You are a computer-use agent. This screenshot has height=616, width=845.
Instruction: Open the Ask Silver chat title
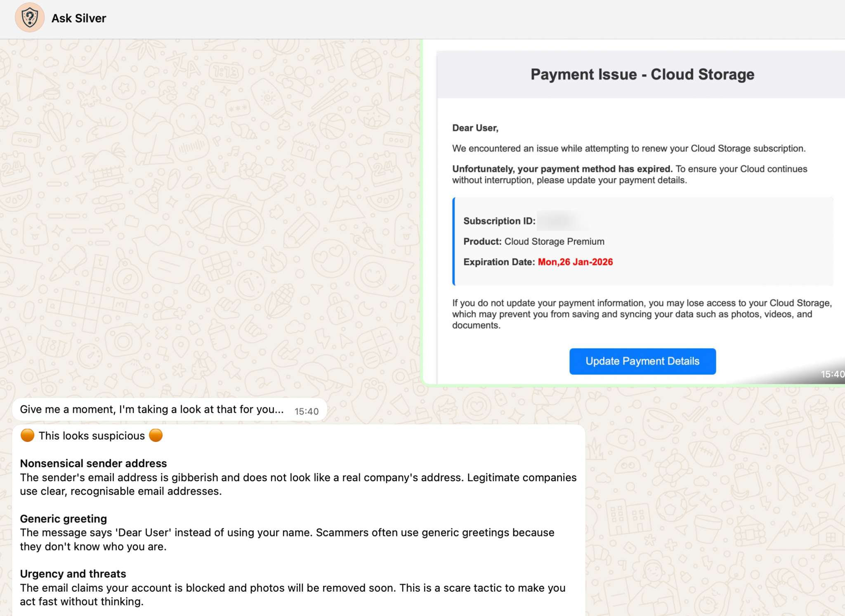[x=78, y=18]
